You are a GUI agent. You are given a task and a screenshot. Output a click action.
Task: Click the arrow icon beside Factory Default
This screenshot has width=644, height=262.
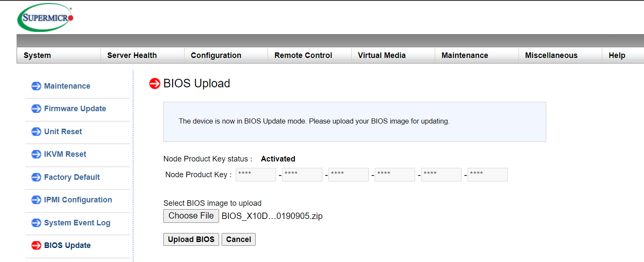pyautogui.click(x=36, y=177)
